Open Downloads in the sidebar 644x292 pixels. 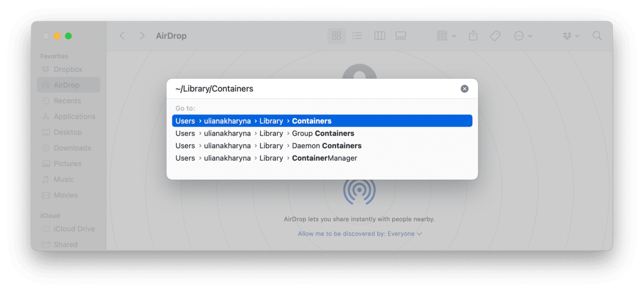(x=72, y=148)
